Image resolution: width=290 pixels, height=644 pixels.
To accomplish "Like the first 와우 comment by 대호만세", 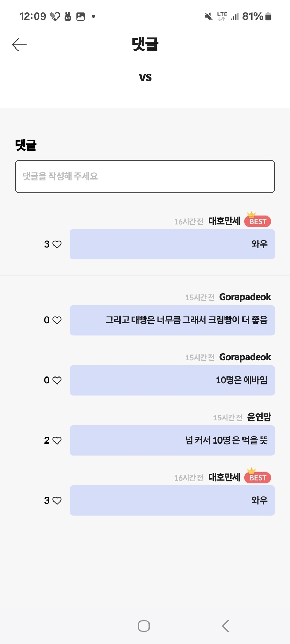I will (57, 244).
